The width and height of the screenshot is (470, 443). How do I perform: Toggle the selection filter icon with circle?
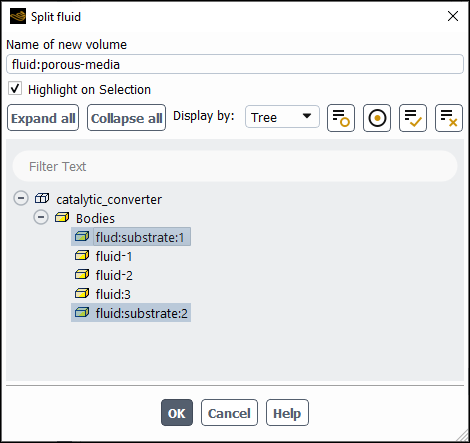(341, 118)
